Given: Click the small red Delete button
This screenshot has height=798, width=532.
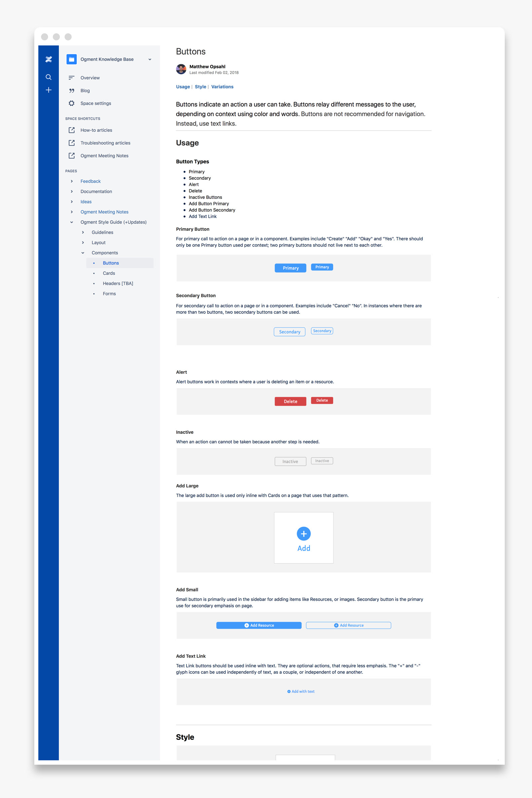Looking at the screenshot, I should (x=322, y=401).
